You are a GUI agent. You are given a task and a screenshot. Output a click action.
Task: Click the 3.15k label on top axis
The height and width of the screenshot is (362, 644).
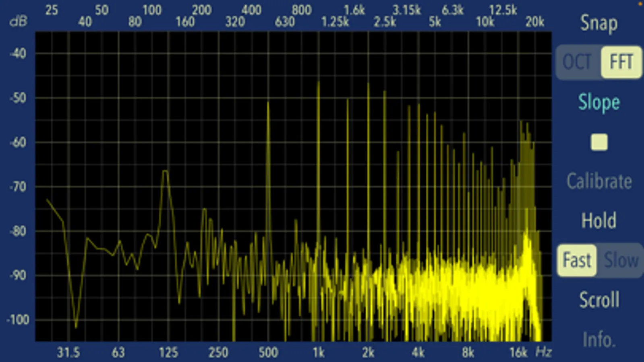click(x=406, y=10)
